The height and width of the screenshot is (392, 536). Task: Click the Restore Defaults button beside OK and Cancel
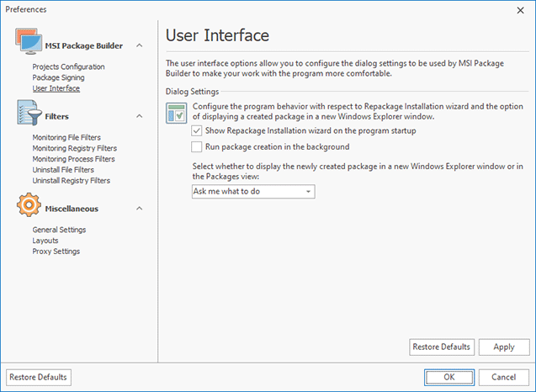pyautogui.click(x=39, y=378)
